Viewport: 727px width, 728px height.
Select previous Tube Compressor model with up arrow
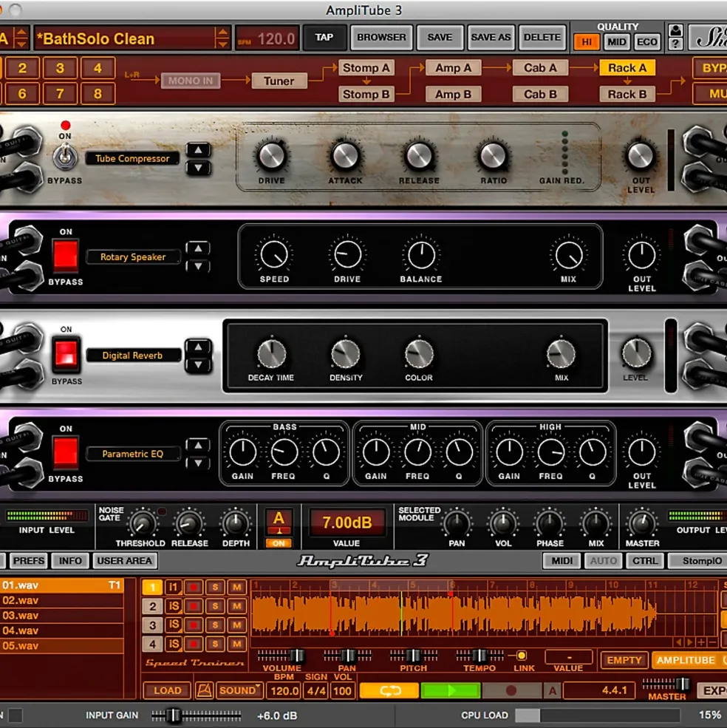tap(198, 149)
